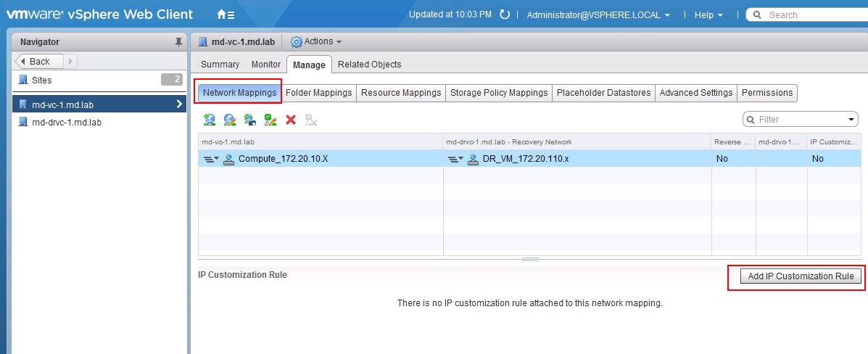
Task: Open the Filter options dropdown arrow
Action: pyautogui.click(x=851, y=120)
